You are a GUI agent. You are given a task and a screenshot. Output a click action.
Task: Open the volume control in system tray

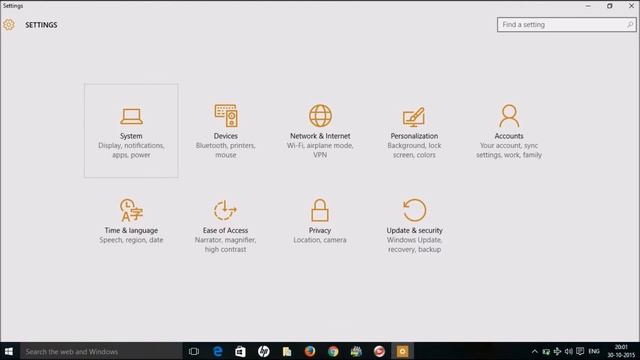(569, 351)
